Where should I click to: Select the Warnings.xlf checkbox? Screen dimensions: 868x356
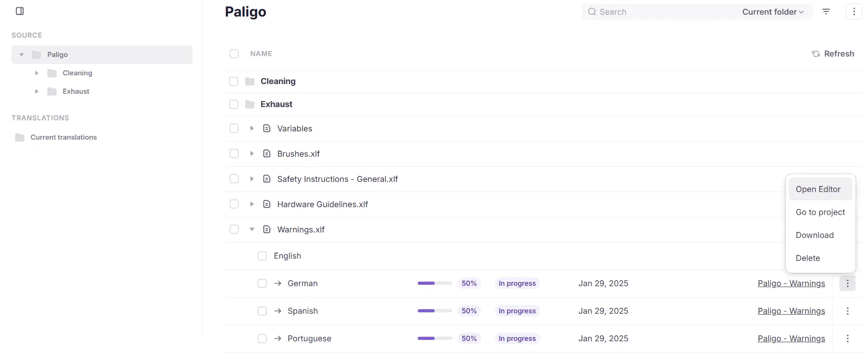tap(234, 230)
